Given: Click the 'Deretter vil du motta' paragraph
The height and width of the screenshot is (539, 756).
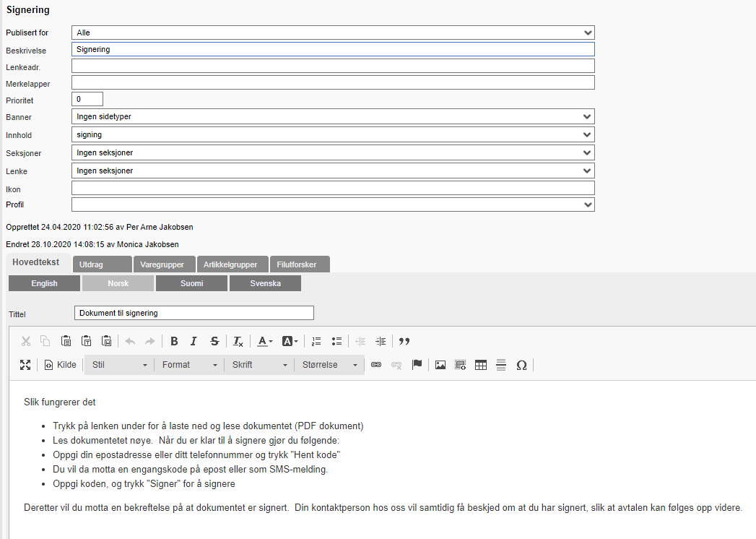Looking at the screenshot, I should (383, 508).
